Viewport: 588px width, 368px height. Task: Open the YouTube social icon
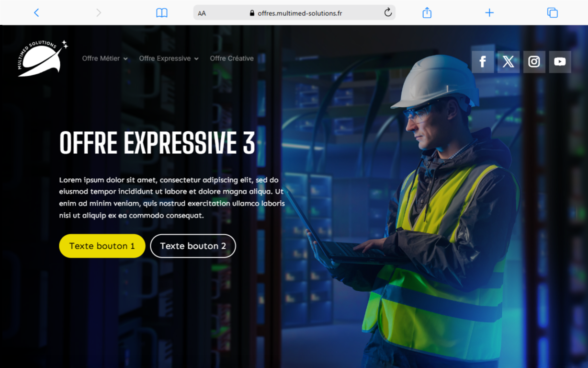point(560,62)
